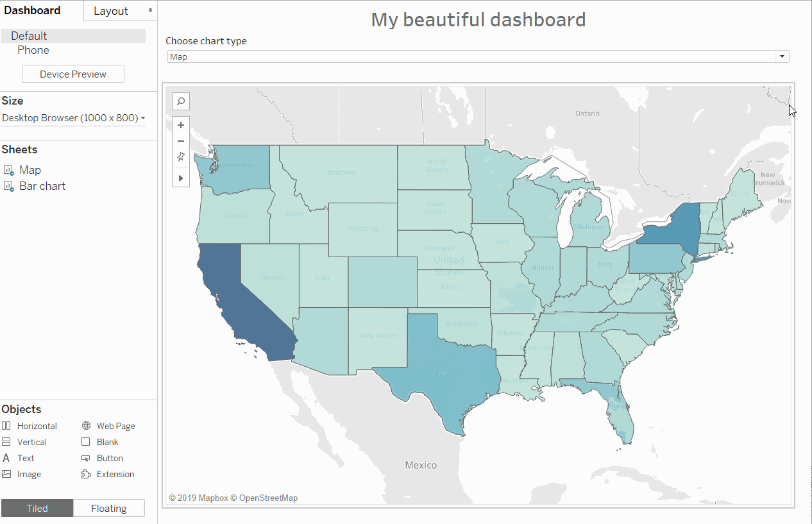Switch objects to Floating mode

tap(109, 508)
